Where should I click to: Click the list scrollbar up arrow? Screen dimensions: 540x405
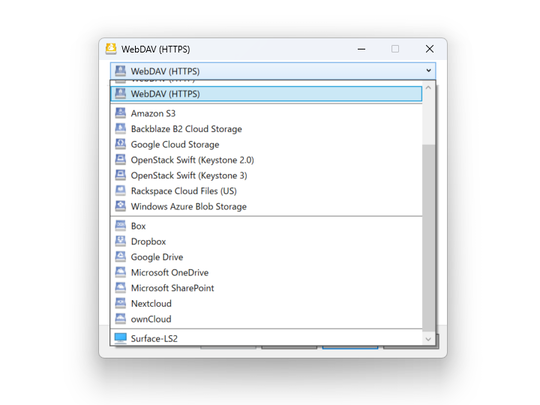pos(428,88)
